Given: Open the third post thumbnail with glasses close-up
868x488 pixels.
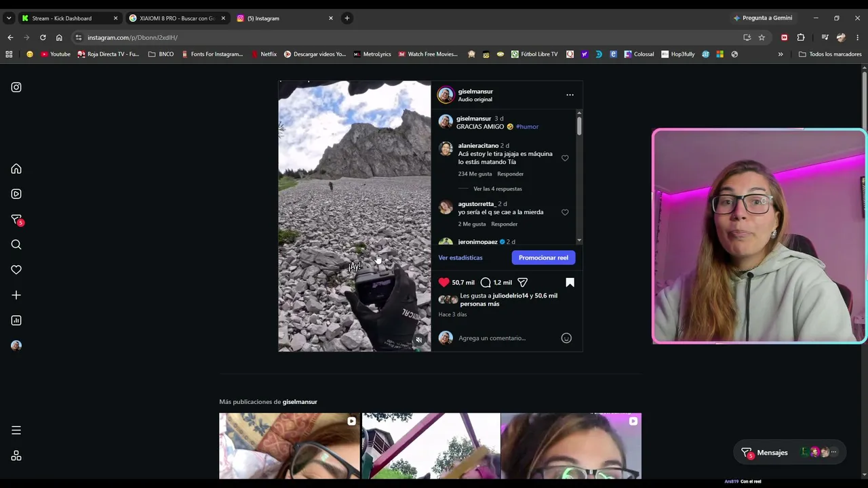Looking at the screenshot, I should pyautogui.click(x=571, y=446).
